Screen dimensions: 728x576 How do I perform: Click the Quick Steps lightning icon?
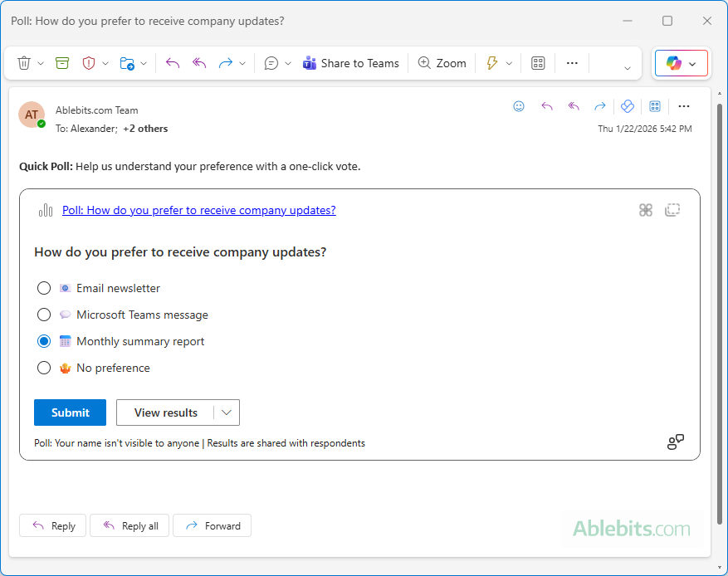(x=491, y=62)
